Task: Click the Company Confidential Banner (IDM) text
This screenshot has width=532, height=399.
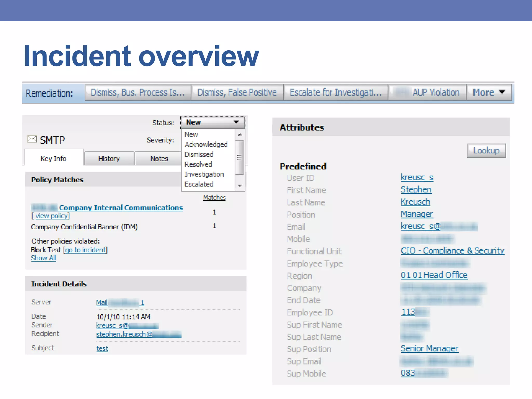Action: [x=84, y=227]
